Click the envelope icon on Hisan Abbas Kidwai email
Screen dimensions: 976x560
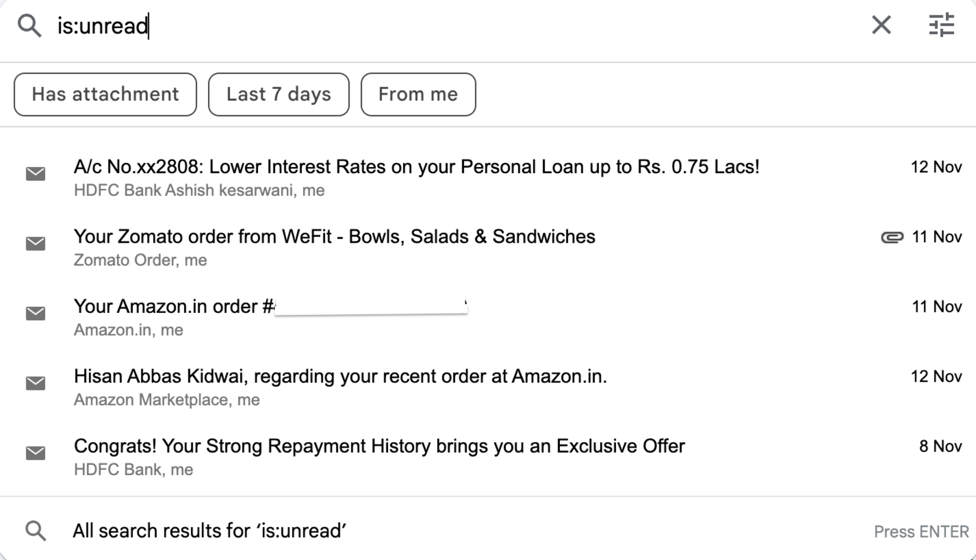[x=35, y=383]
